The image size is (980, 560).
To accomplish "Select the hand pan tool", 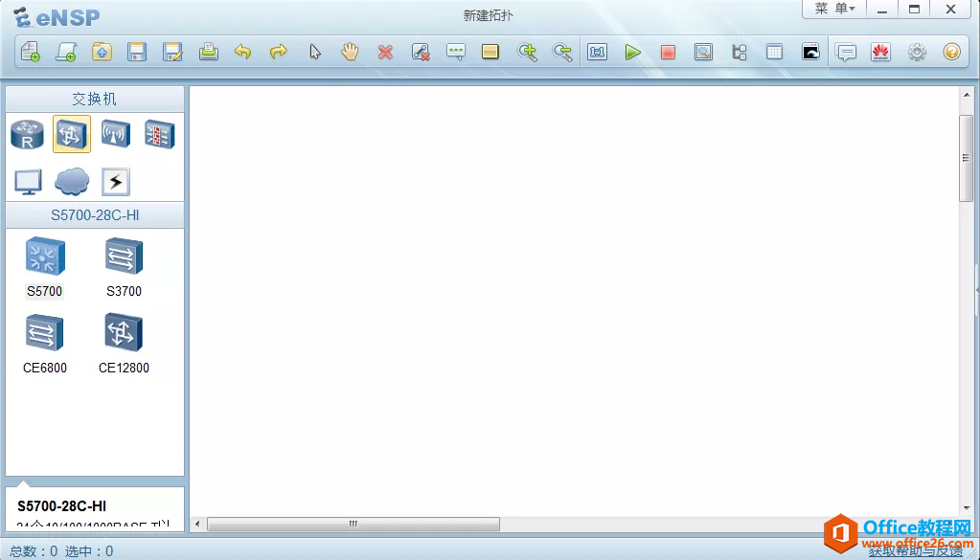I will coord(350,52).
